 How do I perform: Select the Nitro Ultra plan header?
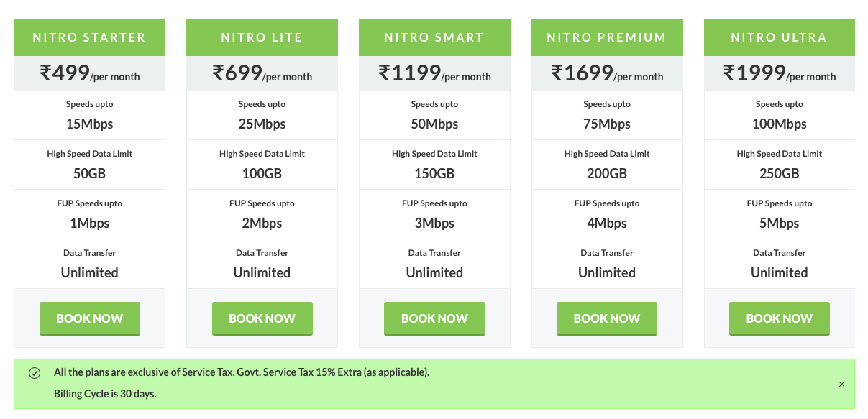point(780,37)
